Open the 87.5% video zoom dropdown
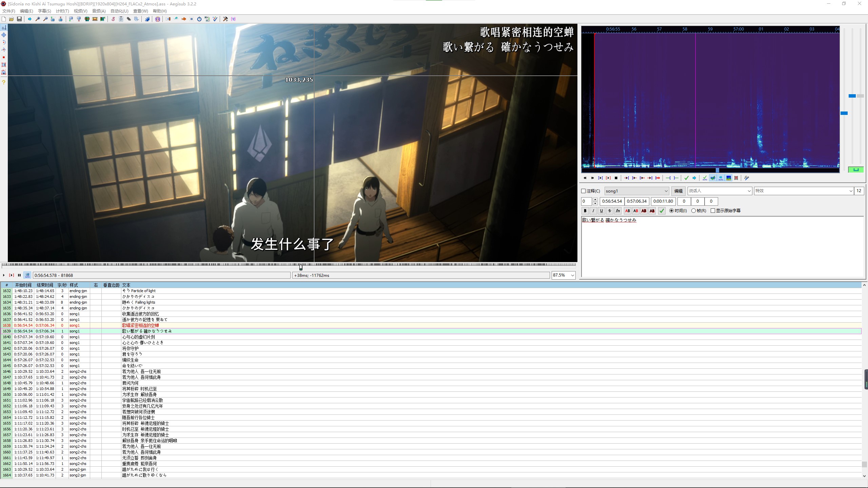 [x=564, y=275]
